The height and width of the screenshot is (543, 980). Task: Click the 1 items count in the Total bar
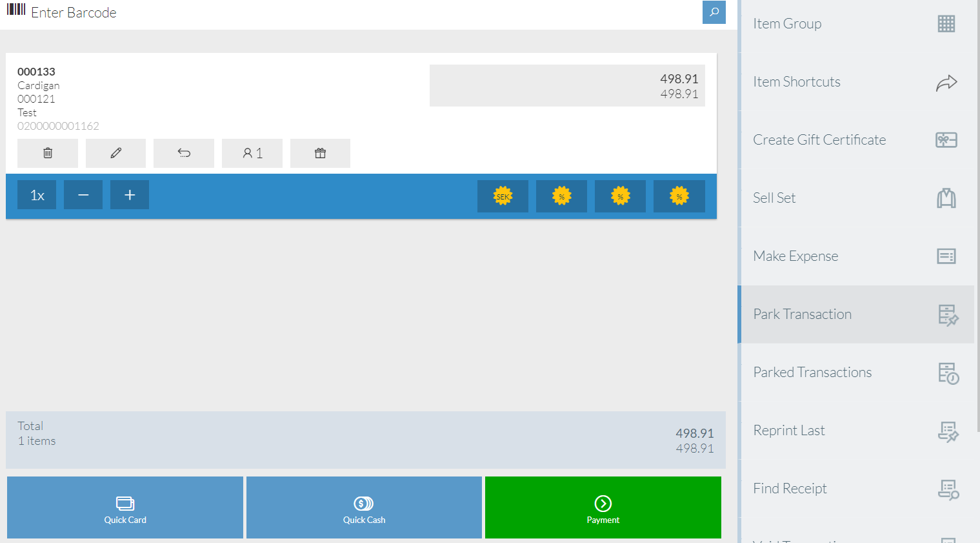click(37, 441)
